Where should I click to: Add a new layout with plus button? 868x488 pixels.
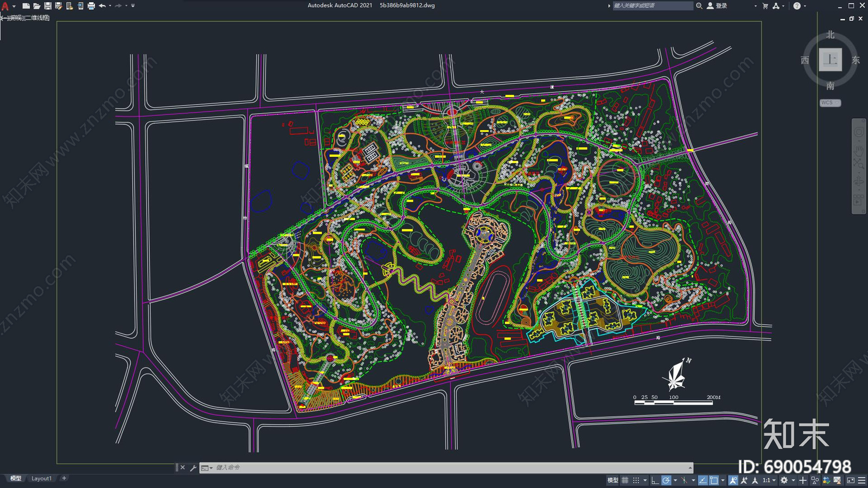click(64, 478)
